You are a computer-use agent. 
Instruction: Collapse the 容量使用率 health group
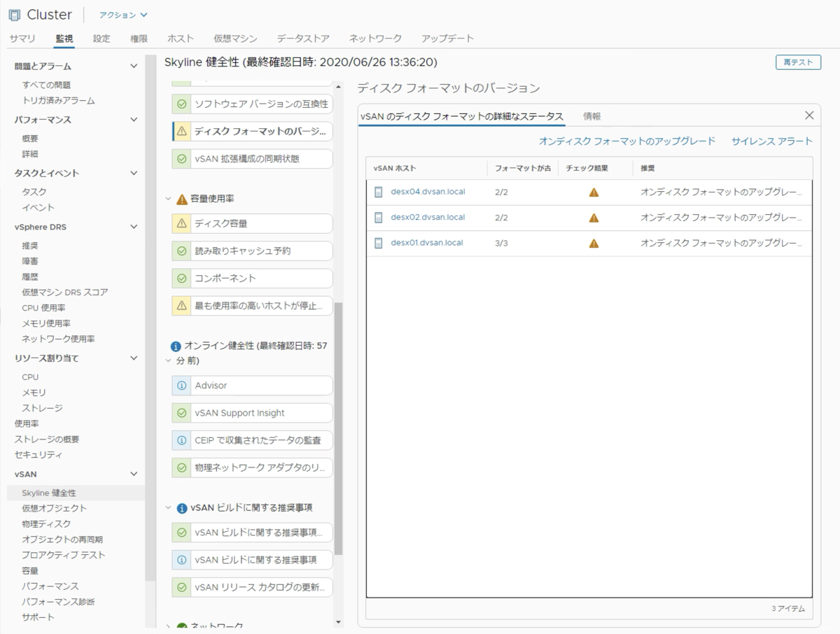pos(168,199)
